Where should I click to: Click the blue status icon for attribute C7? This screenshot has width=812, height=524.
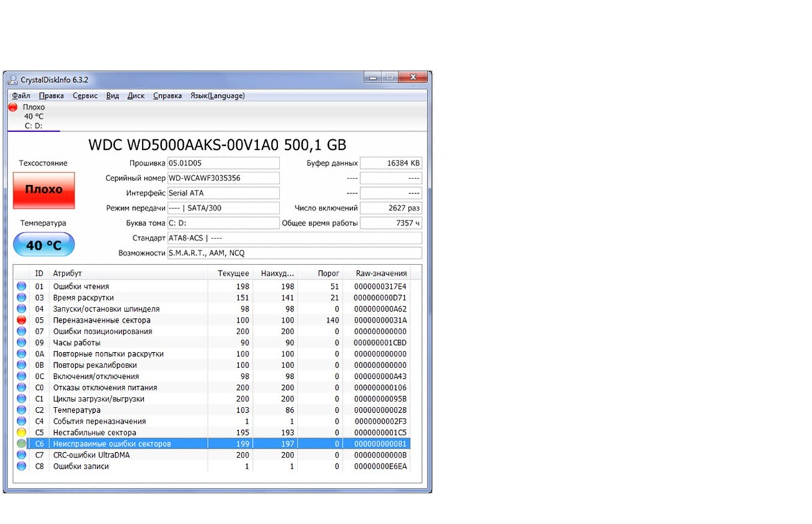coord(21,455)
